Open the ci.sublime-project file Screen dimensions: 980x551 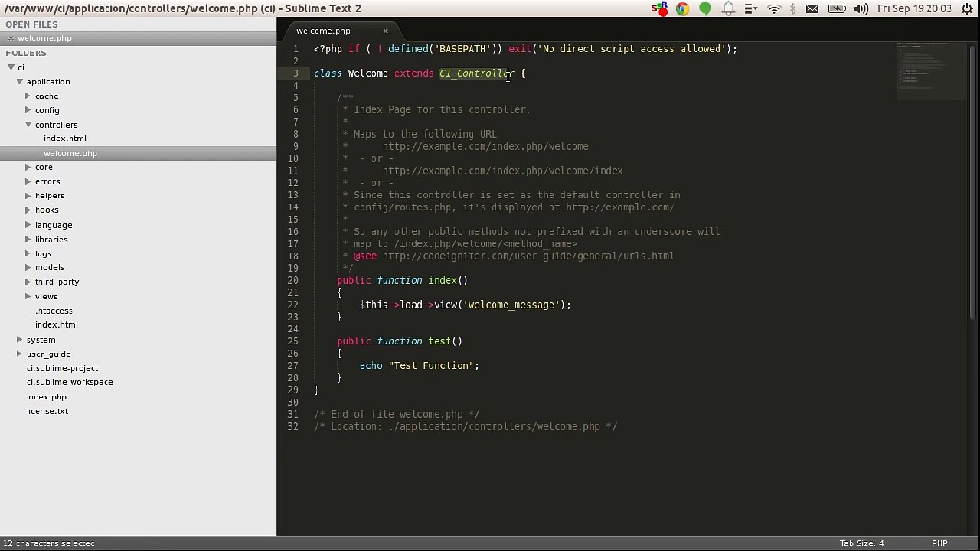62,368
